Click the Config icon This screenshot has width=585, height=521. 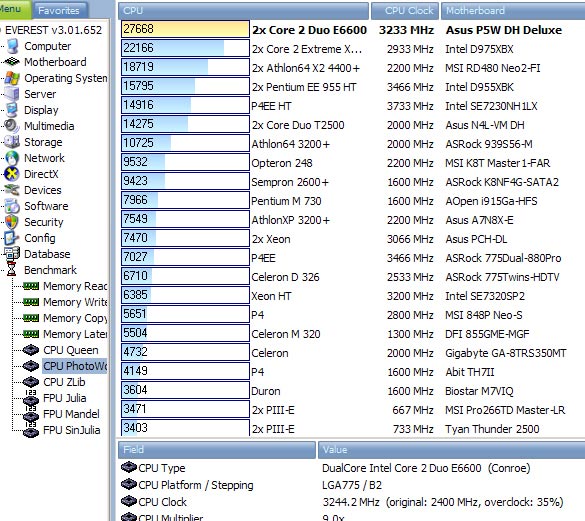(x=11, y=238)
